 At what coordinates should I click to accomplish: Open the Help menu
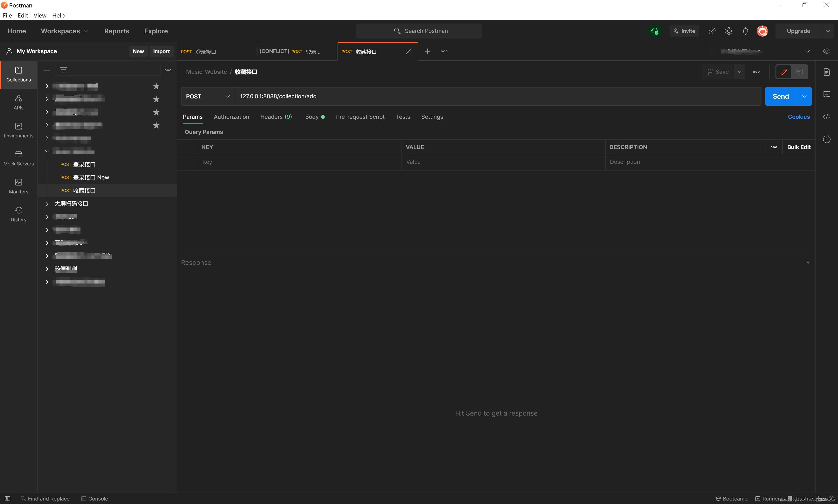(58, 15)
